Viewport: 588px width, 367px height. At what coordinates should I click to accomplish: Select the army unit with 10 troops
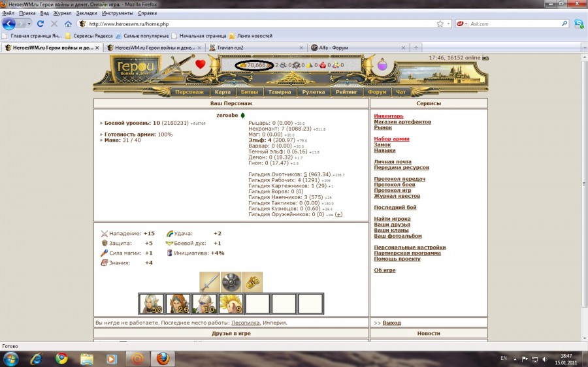(x=204, y=304)
